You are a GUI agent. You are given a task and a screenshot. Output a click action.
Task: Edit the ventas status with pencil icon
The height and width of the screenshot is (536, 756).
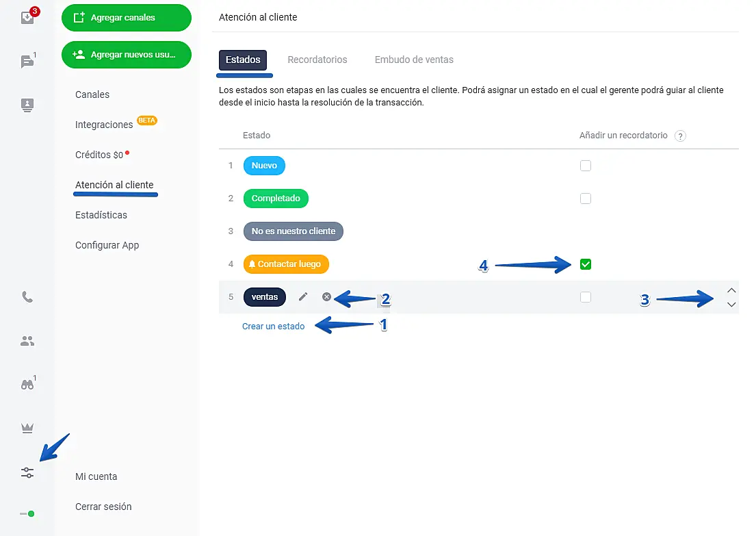point(303,297)
